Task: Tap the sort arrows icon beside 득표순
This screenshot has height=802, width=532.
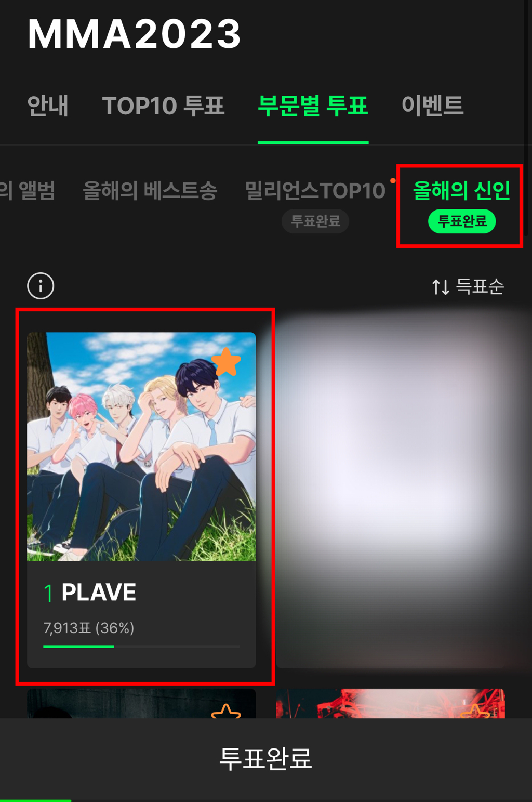Action: [x=441, y=287]
